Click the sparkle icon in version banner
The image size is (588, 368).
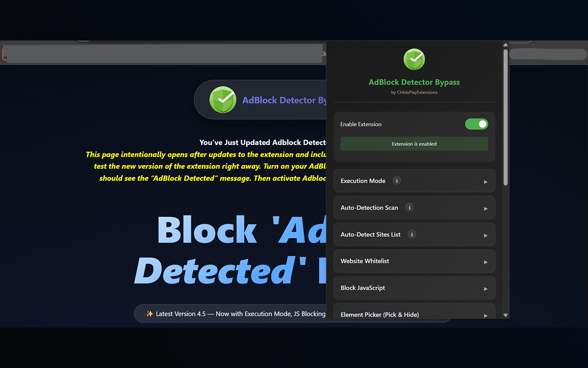(150, 314)
